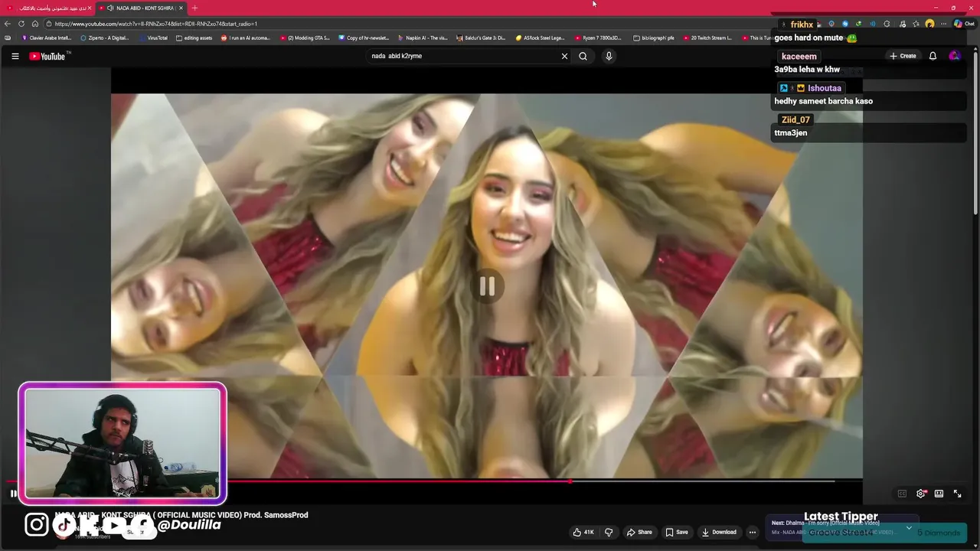This screenshot has width=980, height=551.
Task: Open the Clavier Arabe Intell... bookmark
Action: (x=46, y=37)
